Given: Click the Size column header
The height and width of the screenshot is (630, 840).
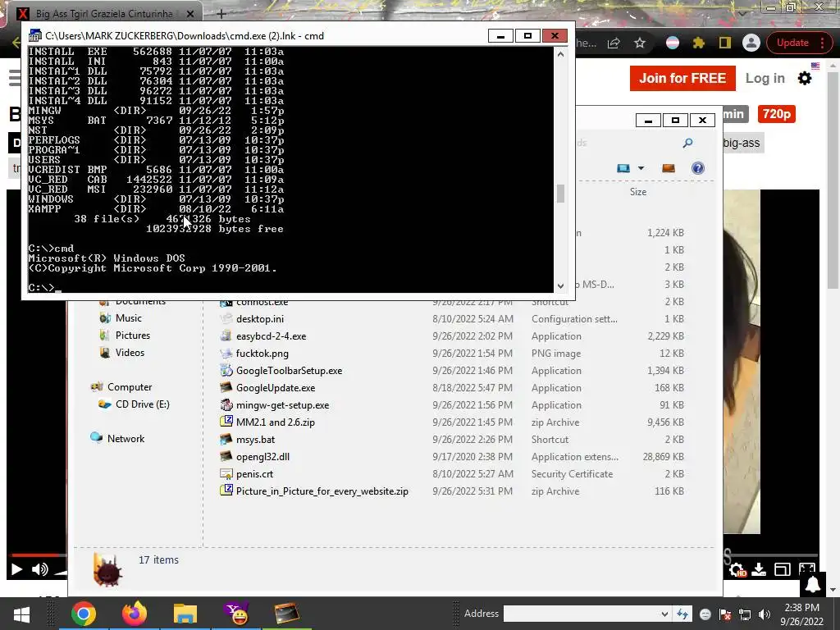Looking at the screenshot, I should 638,192.
